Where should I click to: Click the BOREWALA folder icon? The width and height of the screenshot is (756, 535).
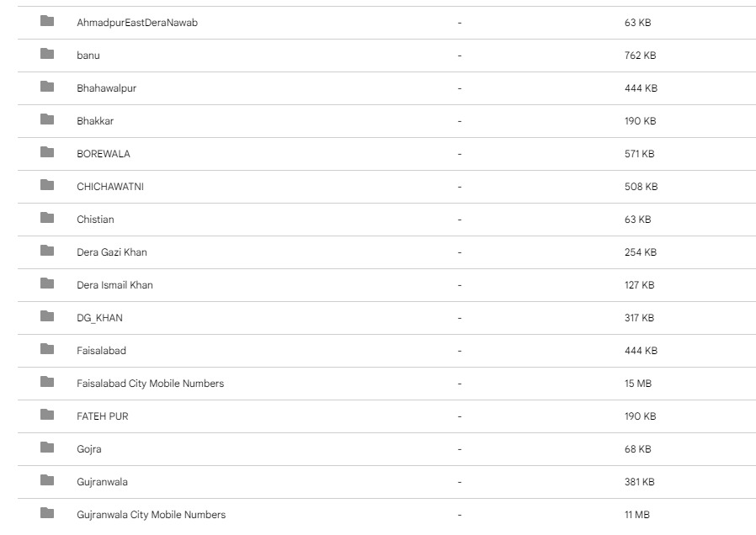point(47,152)
